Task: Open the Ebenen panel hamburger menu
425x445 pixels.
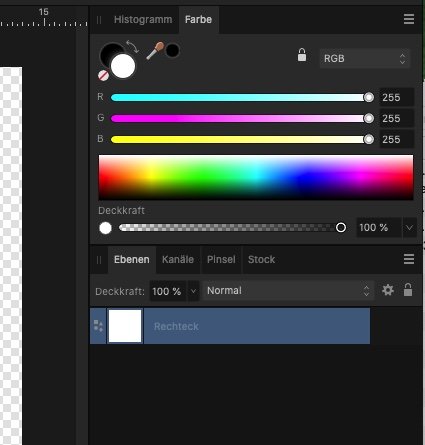Action: coord(409,259)
